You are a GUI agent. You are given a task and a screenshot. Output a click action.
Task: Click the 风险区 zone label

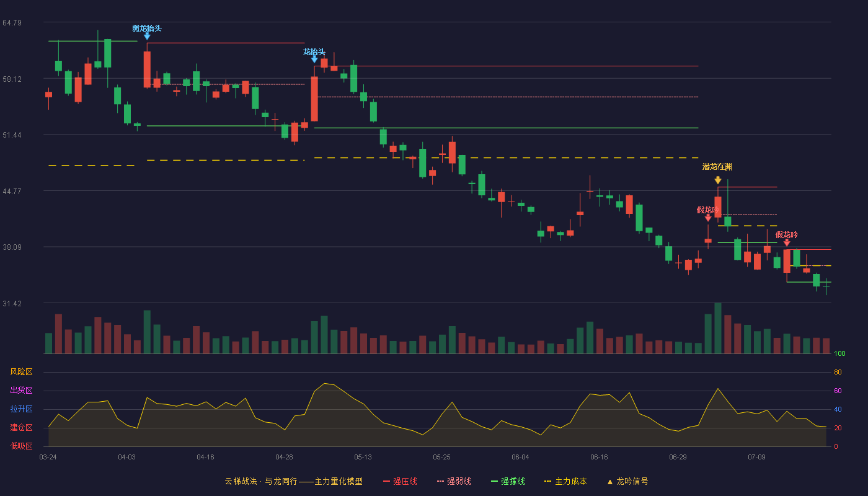(21, 372)
